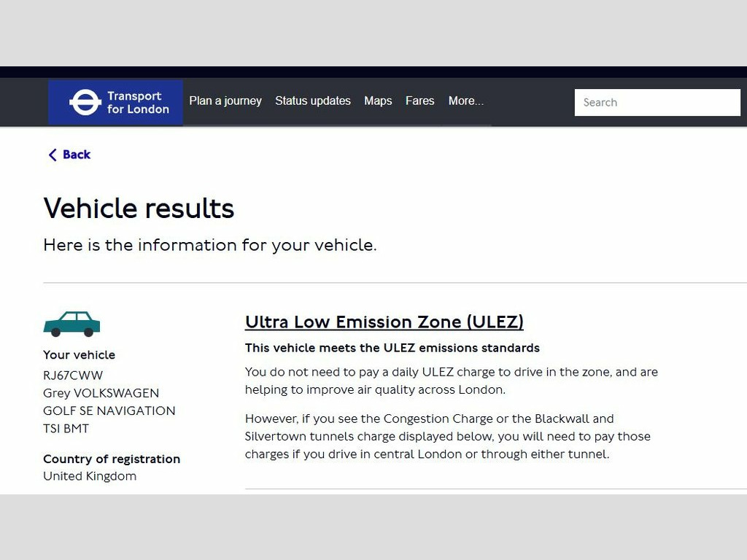Viewport: 747px width, 560px height.
Task: Go to Maps in the navigation bar
Action: pos(378,101)
